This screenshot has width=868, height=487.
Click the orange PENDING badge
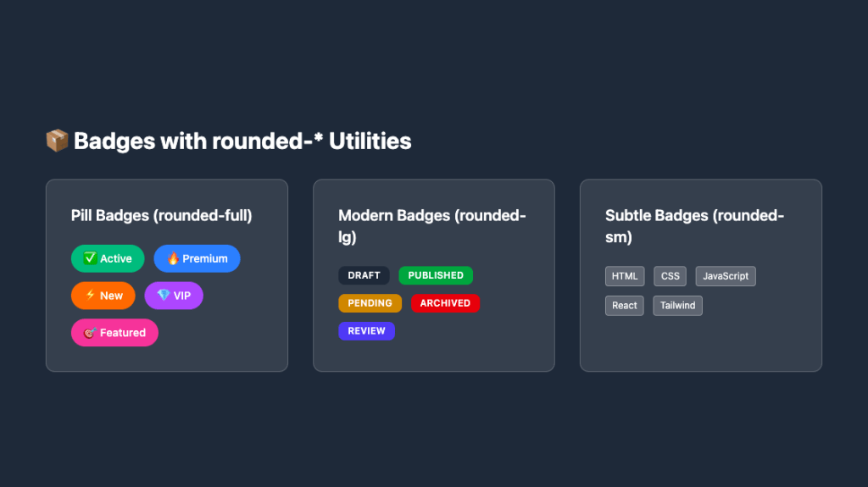[370, 303]
